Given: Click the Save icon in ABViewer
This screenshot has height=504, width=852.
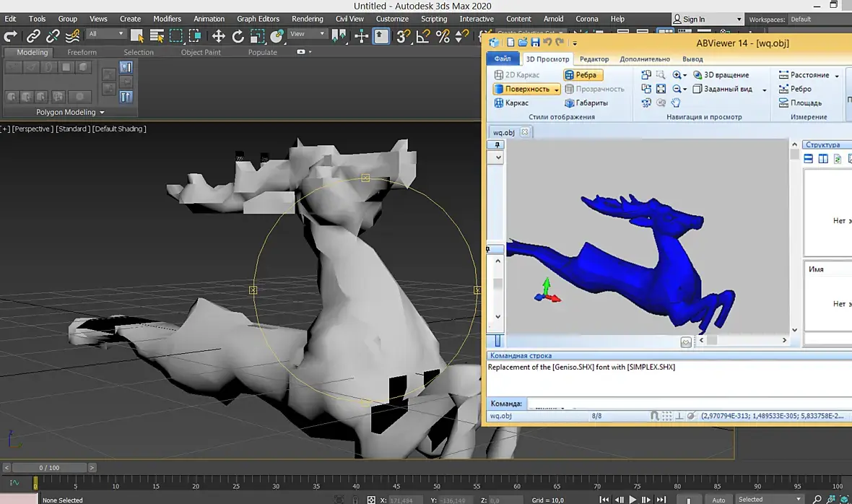Looking at the screenshot, I should pos(535,43).
